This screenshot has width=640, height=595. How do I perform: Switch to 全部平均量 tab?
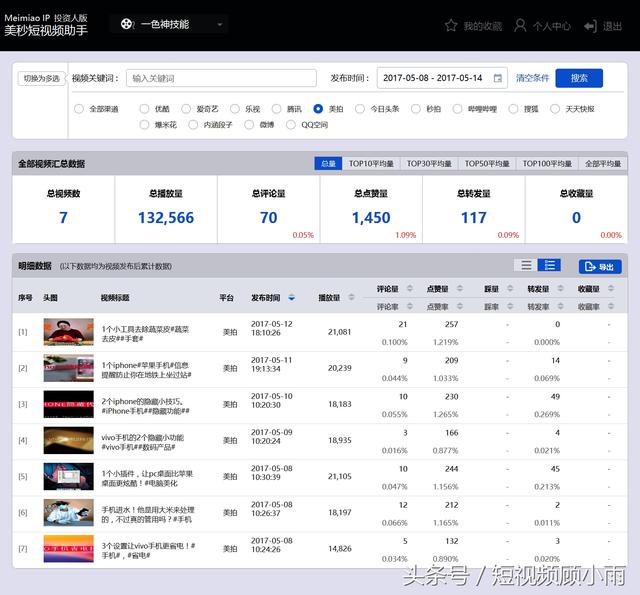[603, 163]
